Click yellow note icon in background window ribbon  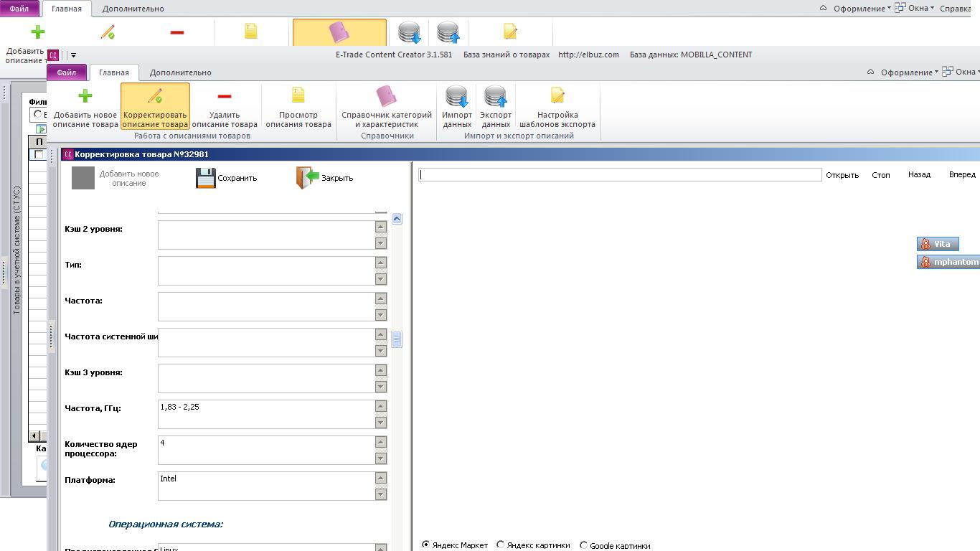tap(250, 31)
